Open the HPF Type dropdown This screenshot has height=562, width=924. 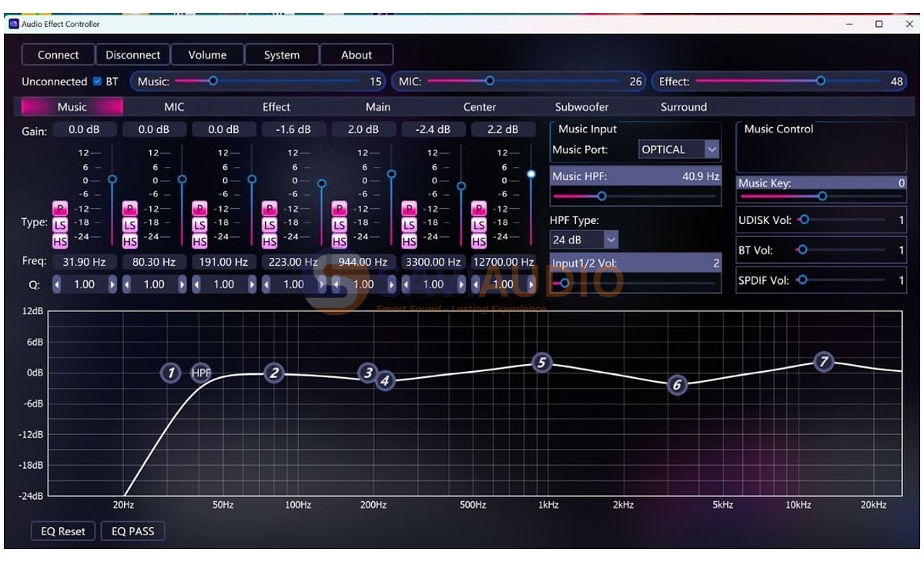coord(584,239)
